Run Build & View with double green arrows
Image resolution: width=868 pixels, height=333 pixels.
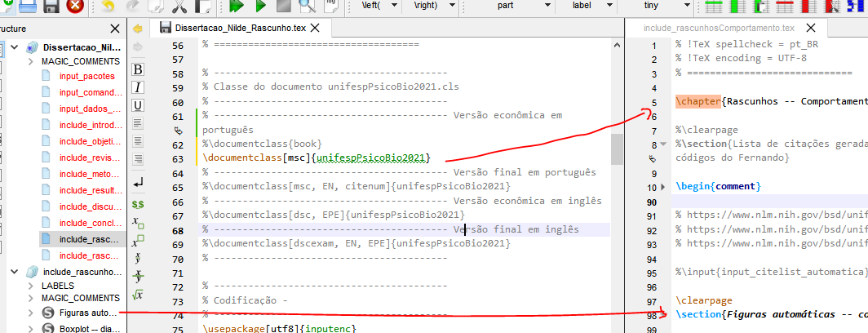click(237, 6)
